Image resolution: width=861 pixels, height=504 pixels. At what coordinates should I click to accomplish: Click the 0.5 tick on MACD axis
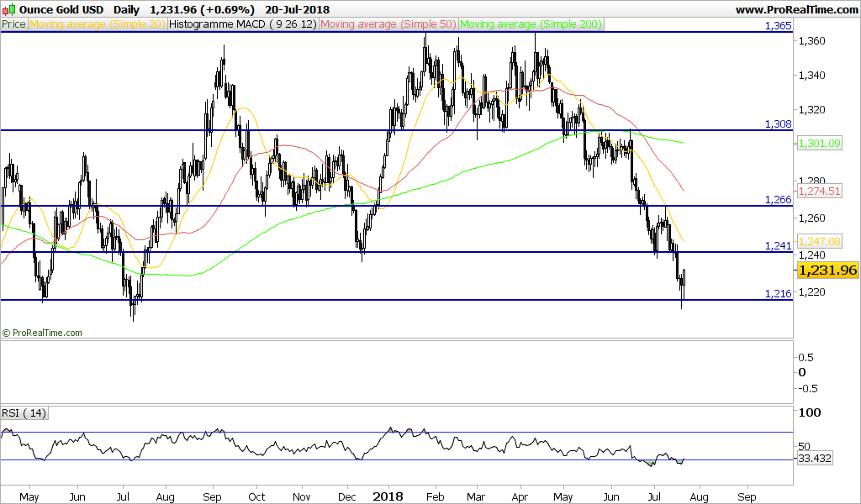tap(806, 358)
